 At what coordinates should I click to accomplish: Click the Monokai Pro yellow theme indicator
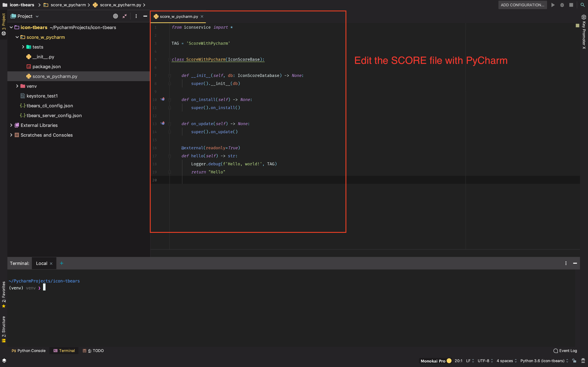(x=449, y=361)
